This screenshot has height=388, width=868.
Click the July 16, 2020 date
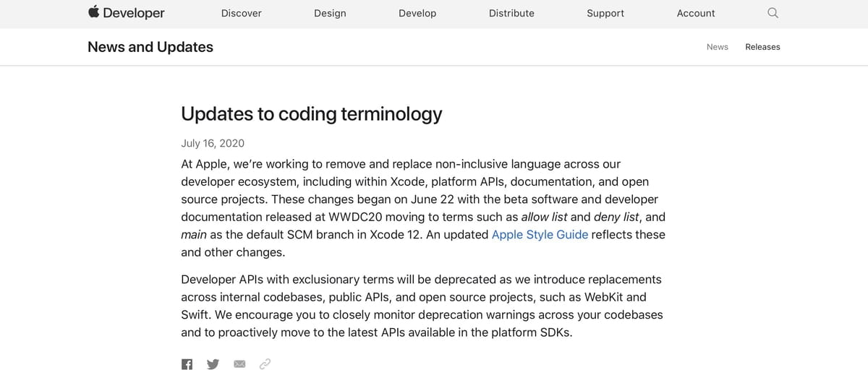point(213,143)
